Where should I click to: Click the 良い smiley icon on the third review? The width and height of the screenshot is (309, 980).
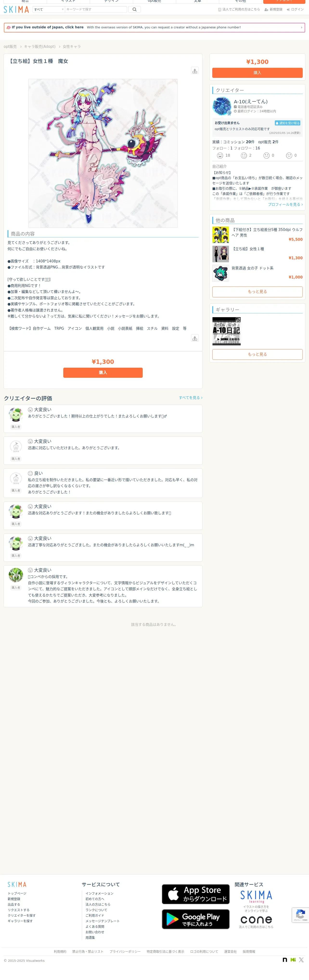pyautogui.click(x=30, y=473)
